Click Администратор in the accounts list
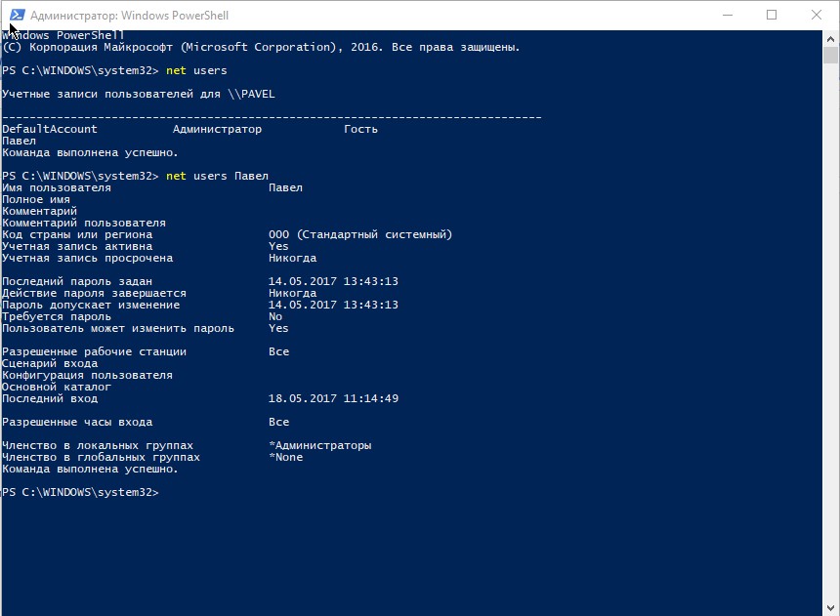Image resolution: width=840 pixels, height=616 pixels. (217, 129)
